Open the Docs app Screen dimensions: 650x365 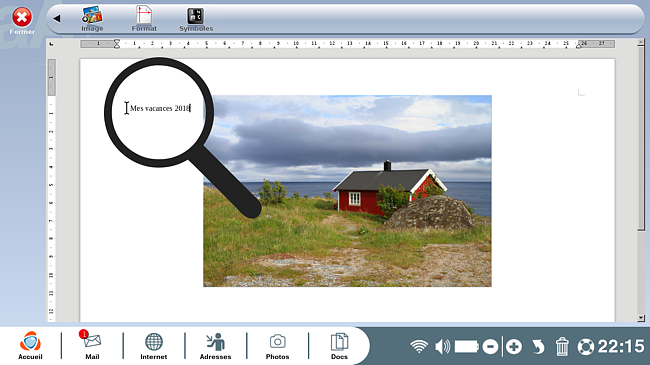pos(339,346)
